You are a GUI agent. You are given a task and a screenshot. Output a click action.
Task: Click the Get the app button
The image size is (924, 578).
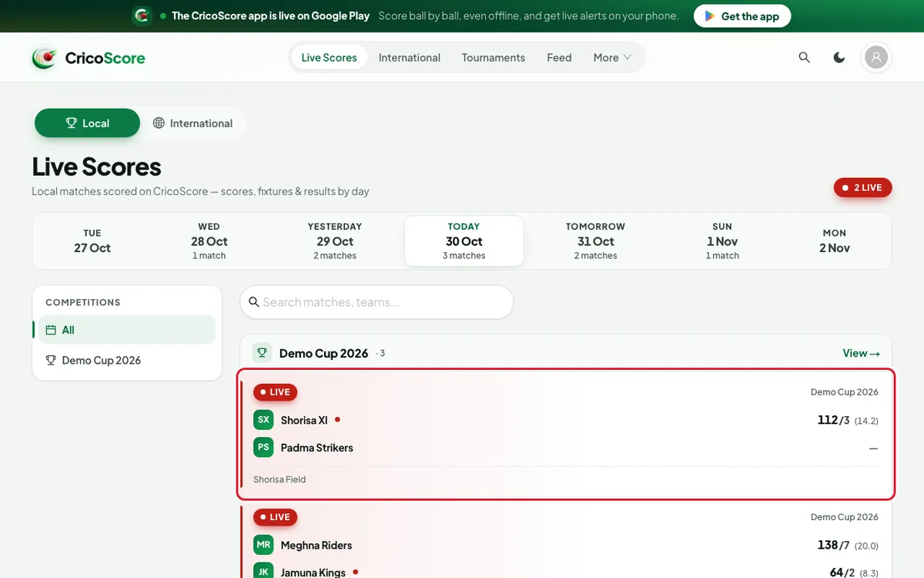tap(742, 16)
